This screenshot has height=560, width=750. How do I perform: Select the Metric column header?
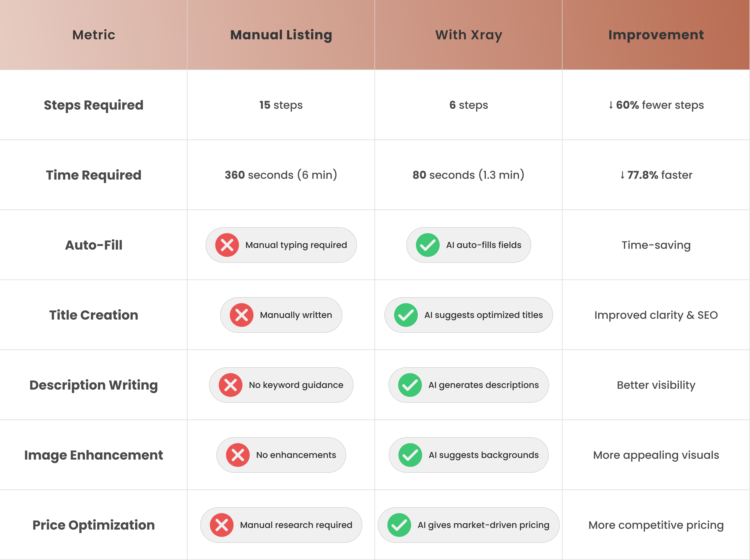pyautogui.click(x=94, y=35)
